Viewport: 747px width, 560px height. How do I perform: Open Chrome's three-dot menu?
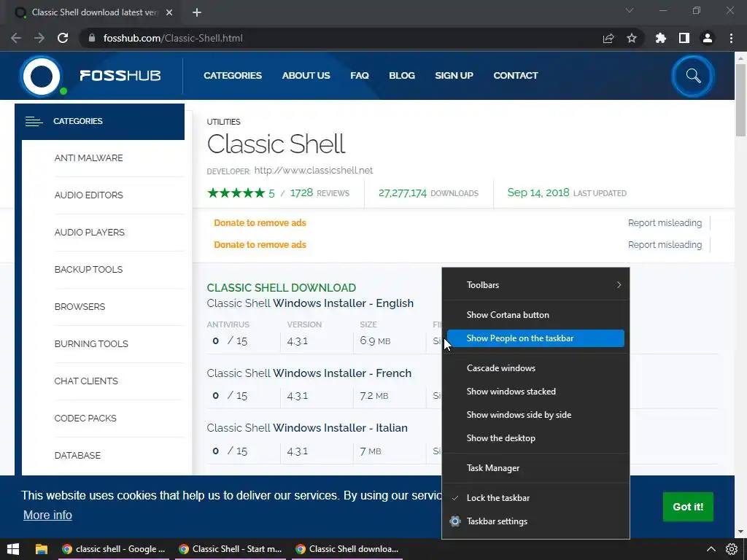click(731, 38)
